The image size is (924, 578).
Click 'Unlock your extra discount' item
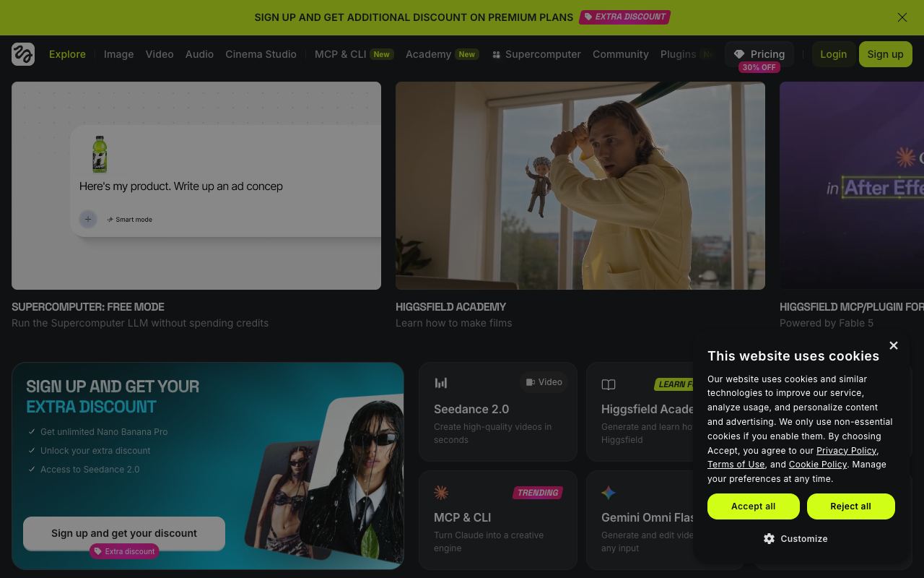[95, 450]
